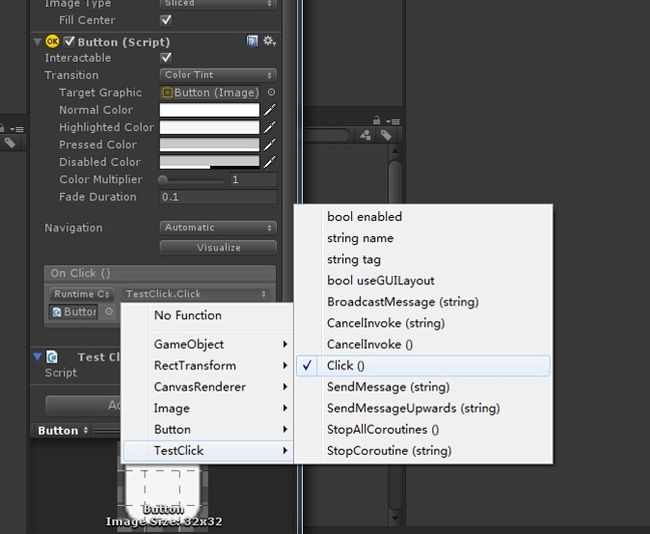This screenshot has height=534, width=650.
Task: Click scrollbar up arrow in right panel
Action: [x=395, y=150]
